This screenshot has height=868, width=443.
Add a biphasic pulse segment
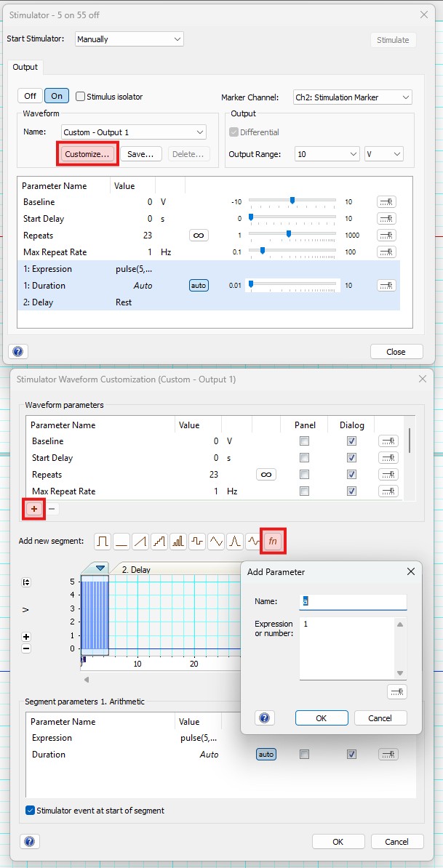point(197,542)
